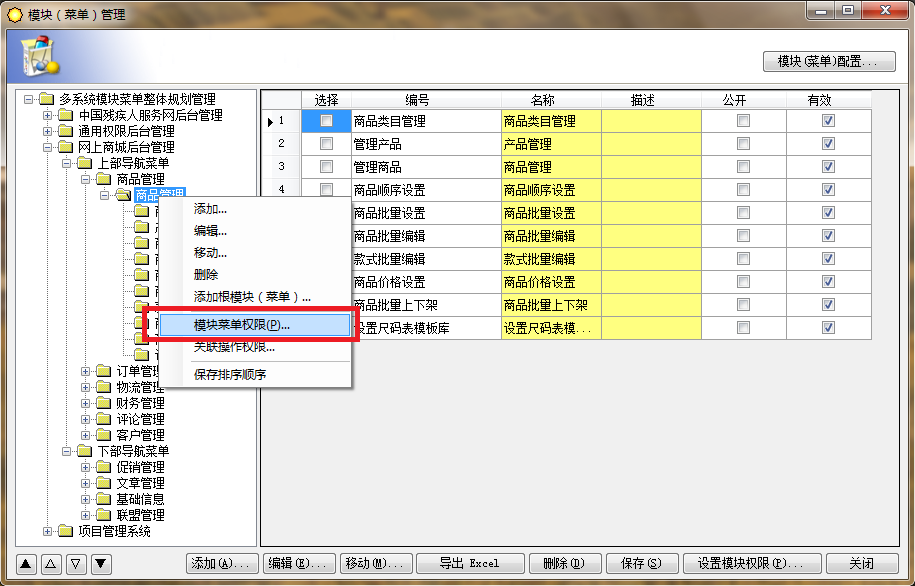Screen dimensions: 915x586
Task: Click the folder icon beside 促销管理
Action: pos(104,467)
